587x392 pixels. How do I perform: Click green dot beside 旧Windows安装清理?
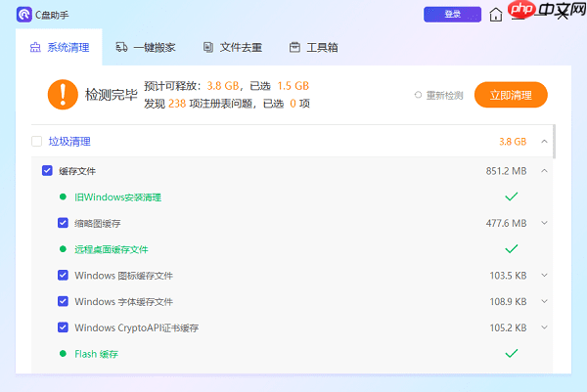click(x=63, y=196)
